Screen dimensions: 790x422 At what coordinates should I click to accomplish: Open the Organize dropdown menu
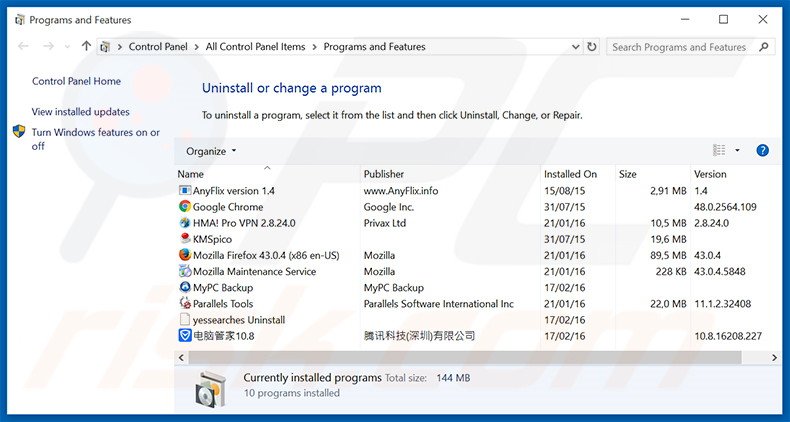pyautogui.click(x=211, y=151)
